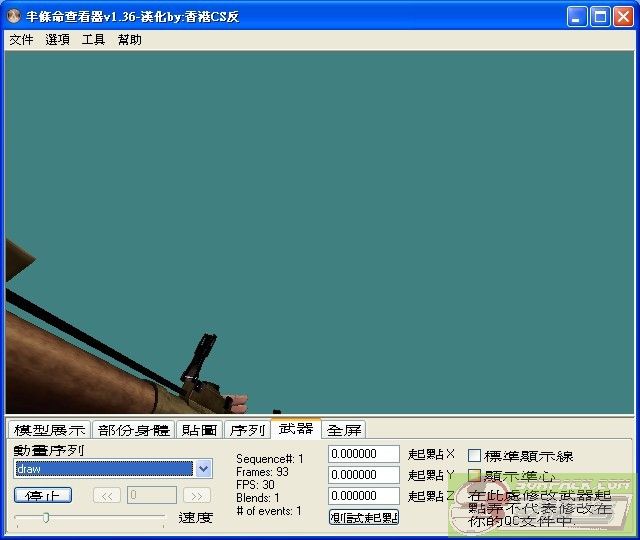Open the 文件 menu
The width and height of the screenshot is (640, 540).
tap(21, 40)
